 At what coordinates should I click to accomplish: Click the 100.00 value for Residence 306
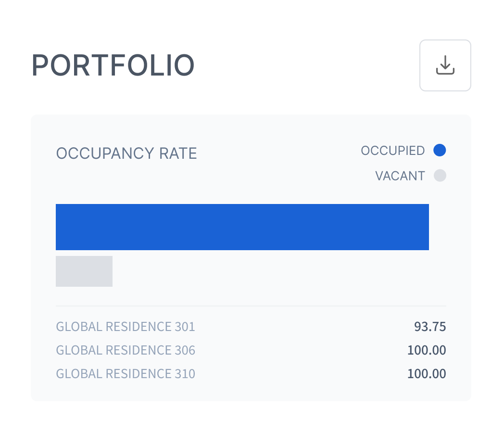427,350
